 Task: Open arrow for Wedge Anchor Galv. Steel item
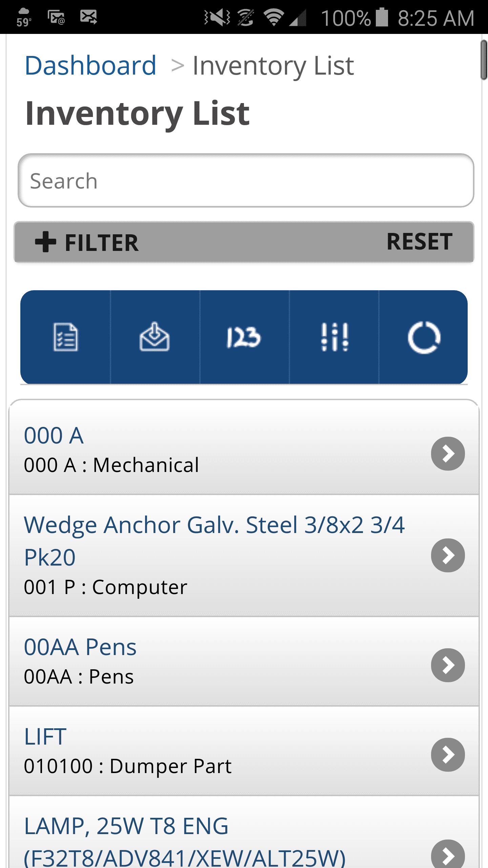click(448, 555)
